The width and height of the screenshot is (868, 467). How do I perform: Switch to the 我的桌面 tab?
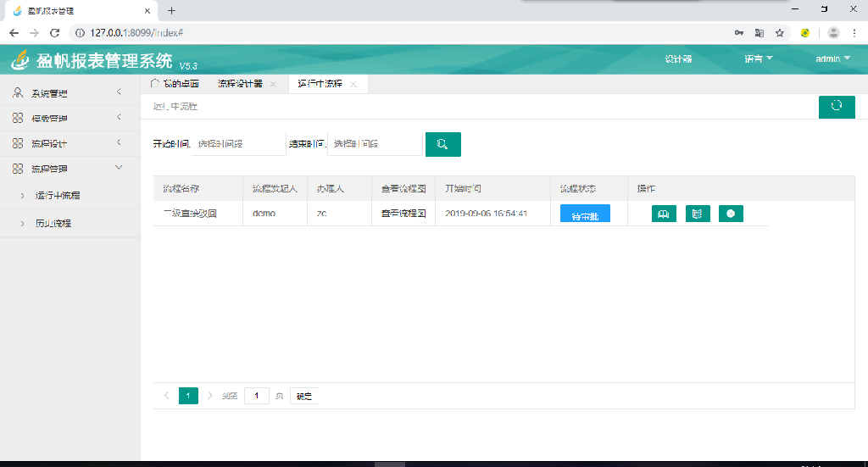[x=175, y=84]
